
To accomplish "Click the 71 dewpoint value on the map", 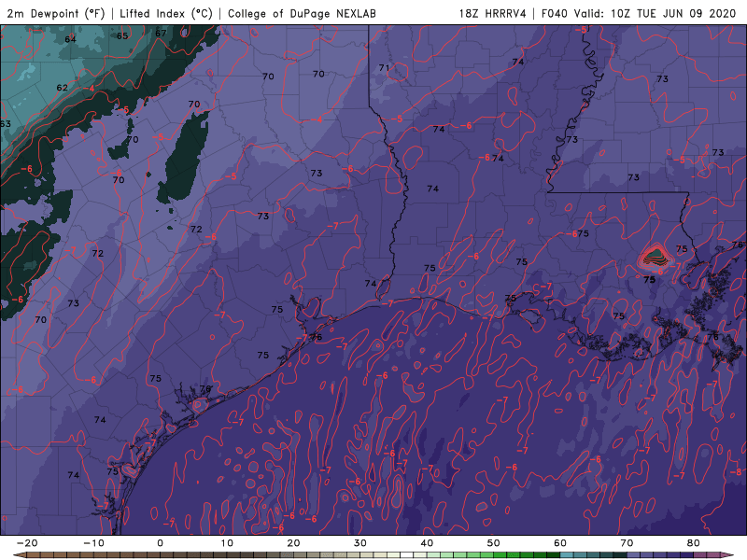I will 384,67.
